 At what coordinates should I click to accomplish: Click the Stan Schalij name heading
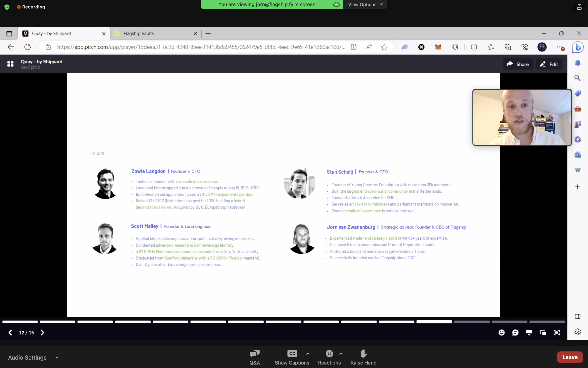click(x=340, y=172)
